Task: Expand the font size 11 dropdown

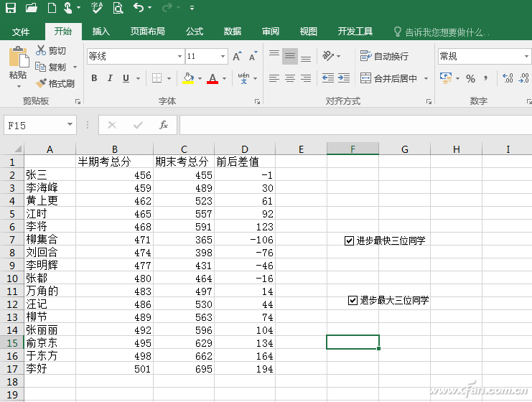Action: (x=223, y=56)
